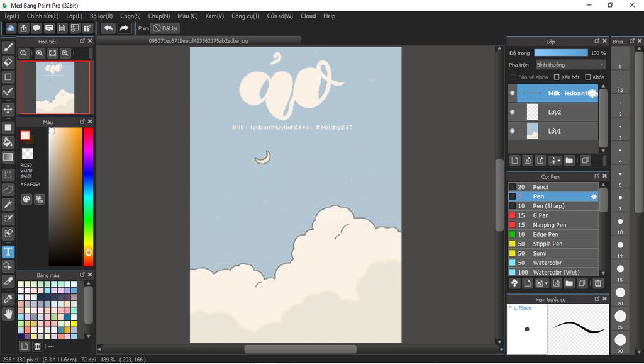Screen dimensions: 644x364
Task: Undock the Cọ: Pen brush panel
Action: (x=597, y=176)
